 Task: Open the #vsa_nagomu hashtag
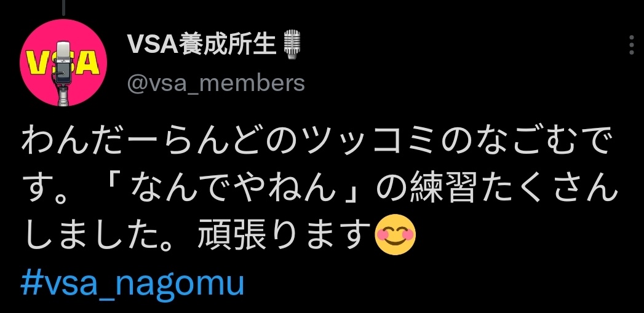pyautogui.click(x=133, y=283)
